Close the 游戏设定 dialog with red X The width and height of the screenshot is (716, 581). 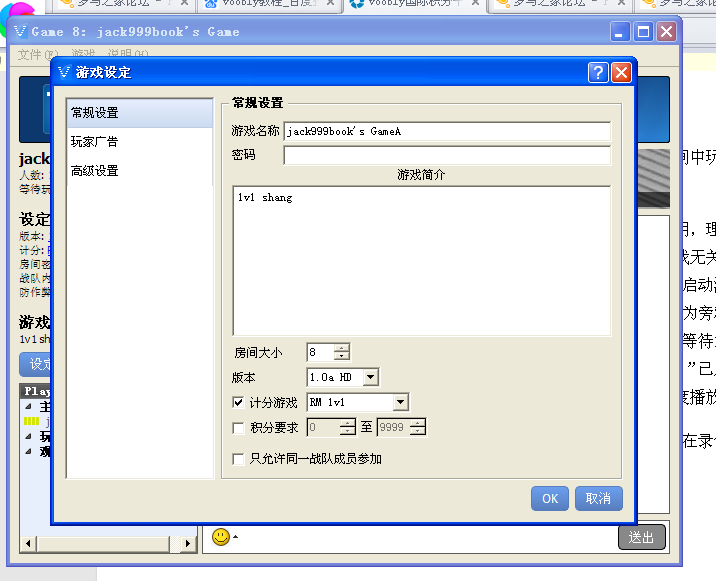(621, 73)
